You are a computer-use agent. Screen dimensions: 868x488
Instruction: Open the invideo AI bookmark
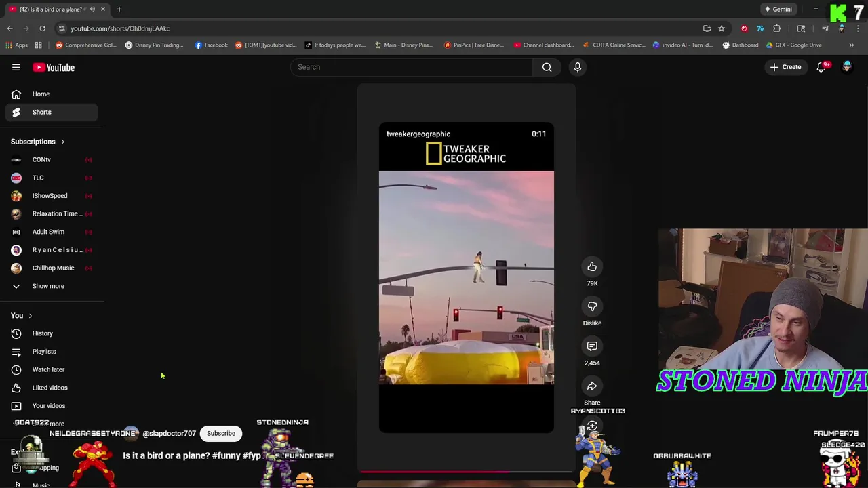[683, 45]
